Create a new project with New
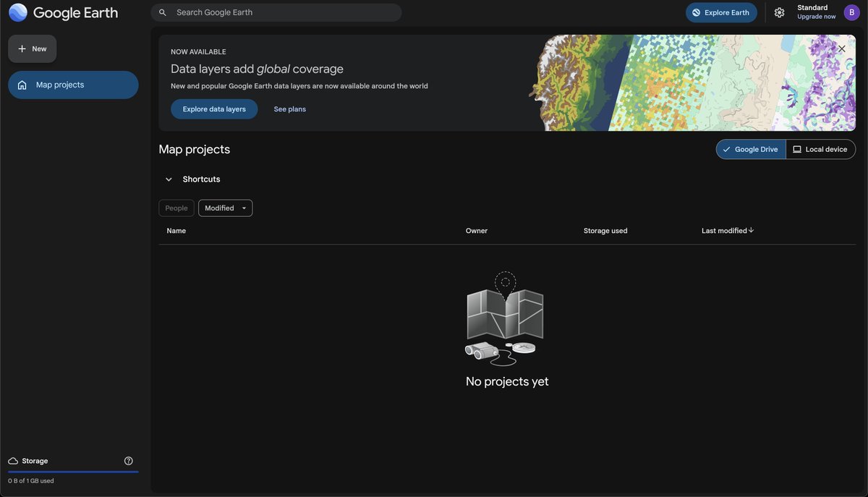The height and width of the screenshot is (497, 868). click(x=32, y=48)
